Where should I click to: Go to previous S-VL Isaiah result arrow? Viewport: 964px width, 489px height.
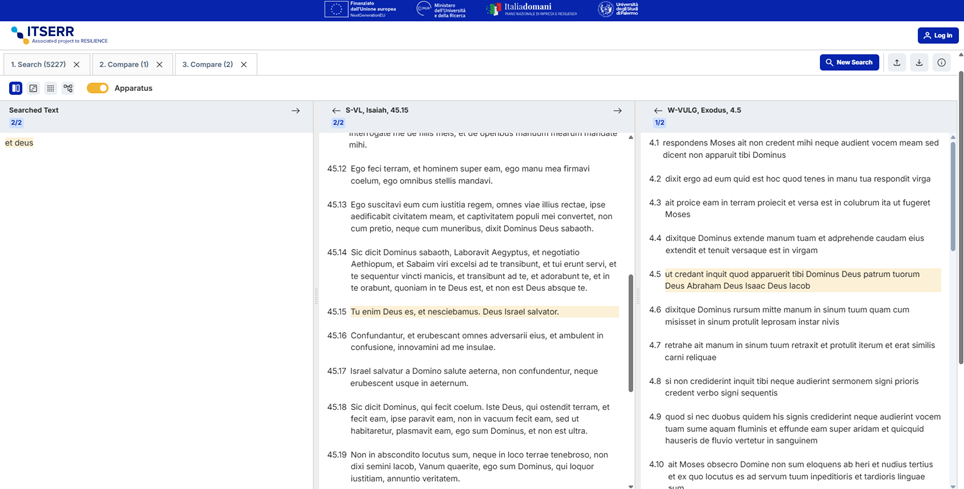tap(336, 111)
